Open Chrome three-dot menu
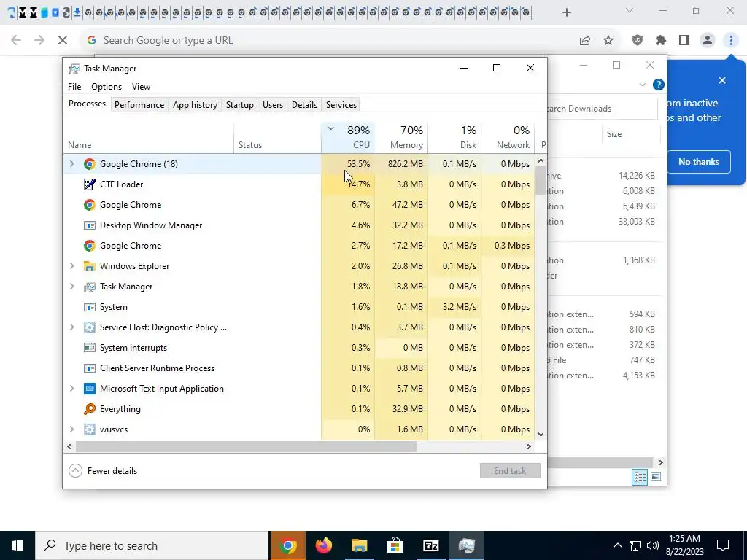 [x=731, y=41]
